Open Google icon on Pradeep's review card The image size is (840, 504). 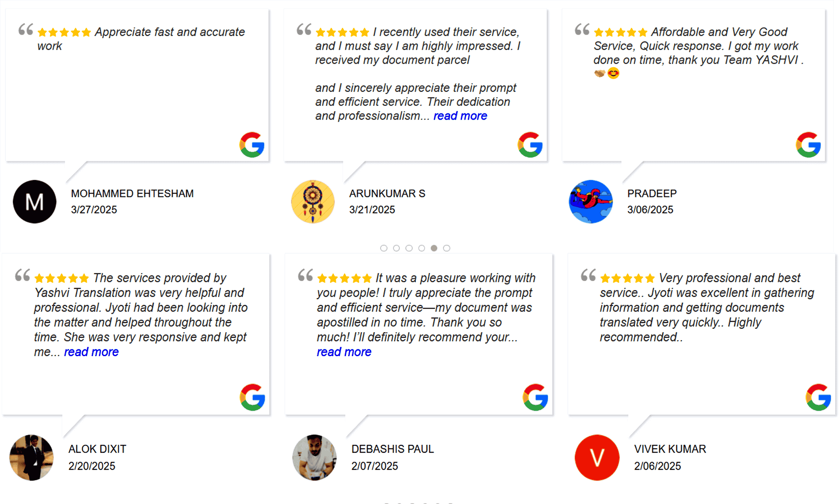click(x=808, y=145)
